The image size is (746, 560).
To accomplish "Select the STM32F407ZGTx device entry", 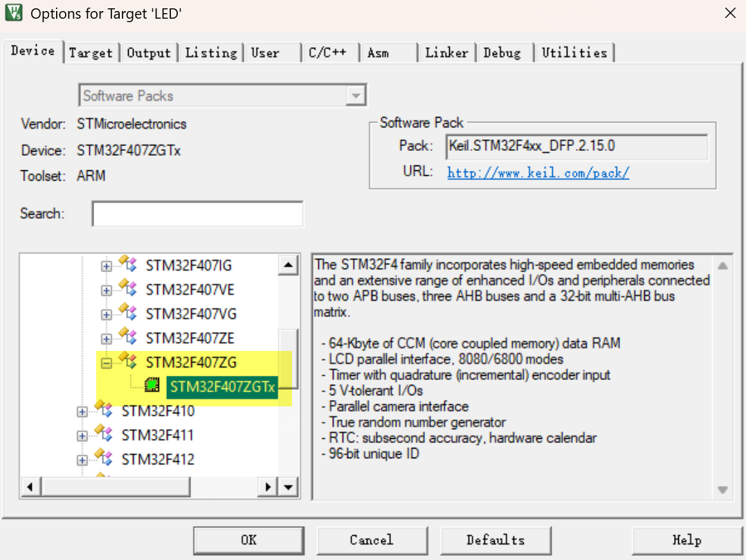I will pos(222,387).
